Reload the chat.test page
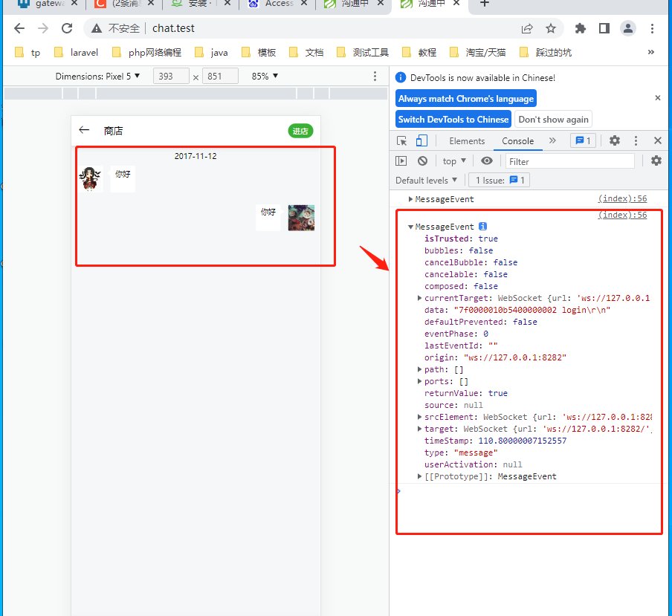Image resolution: width=672 pixels, height=616 pixels. click(x=66, y=28)
